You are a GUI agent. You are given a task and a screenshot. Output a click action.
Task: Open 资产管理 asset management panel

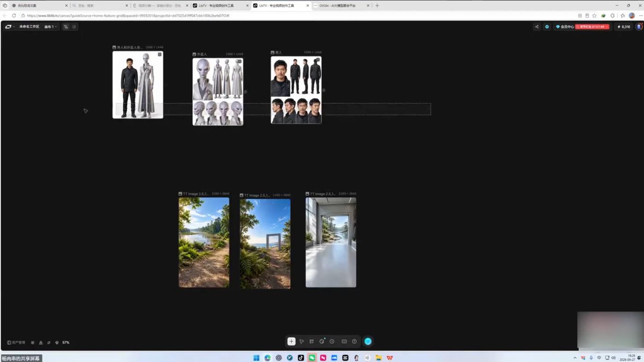point(16,343)
